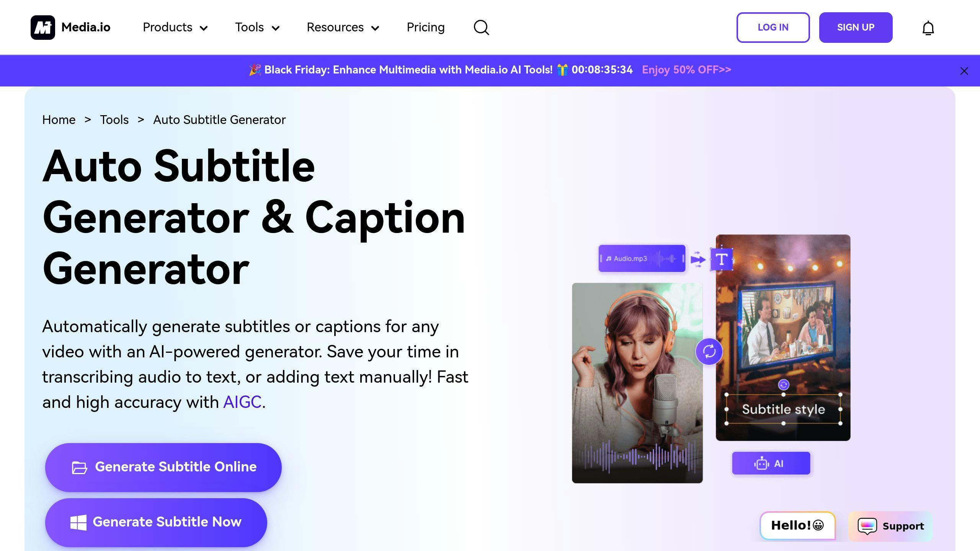Open the search magnifier icon
This screenshot has height=551, width=980.
click(x=481, y=28)
